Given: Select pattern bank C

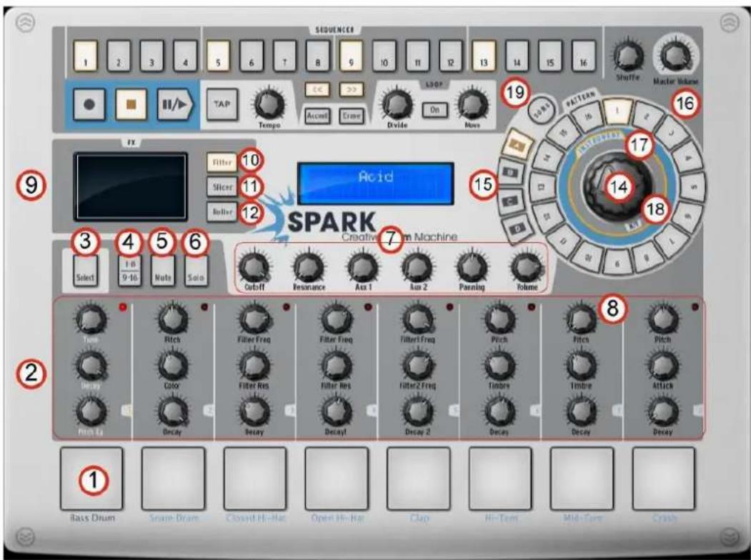Looking at the screenshot, I should pyautogui.click(x=511, y=202).
